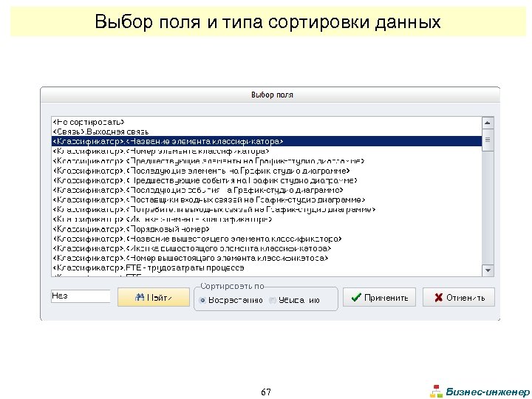Viewport: 532px width, 399px height.
Task: Click the search text field containing Наз
Action: (81, 296)
